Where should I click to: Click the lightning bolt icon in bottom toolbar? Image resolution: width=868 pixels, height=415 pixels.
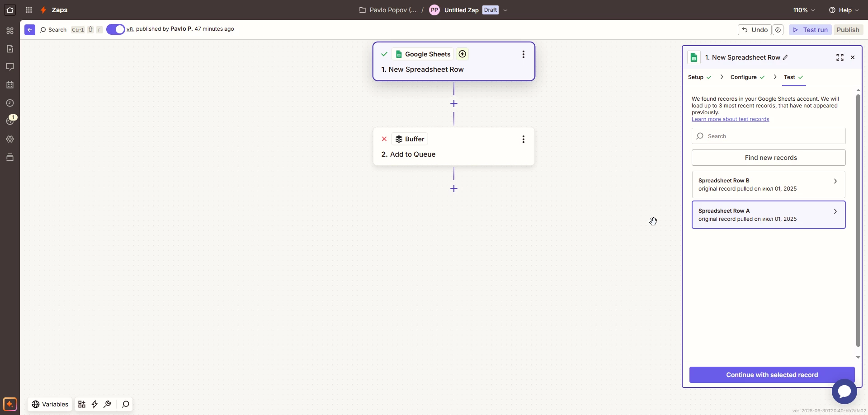click(94, 404)
